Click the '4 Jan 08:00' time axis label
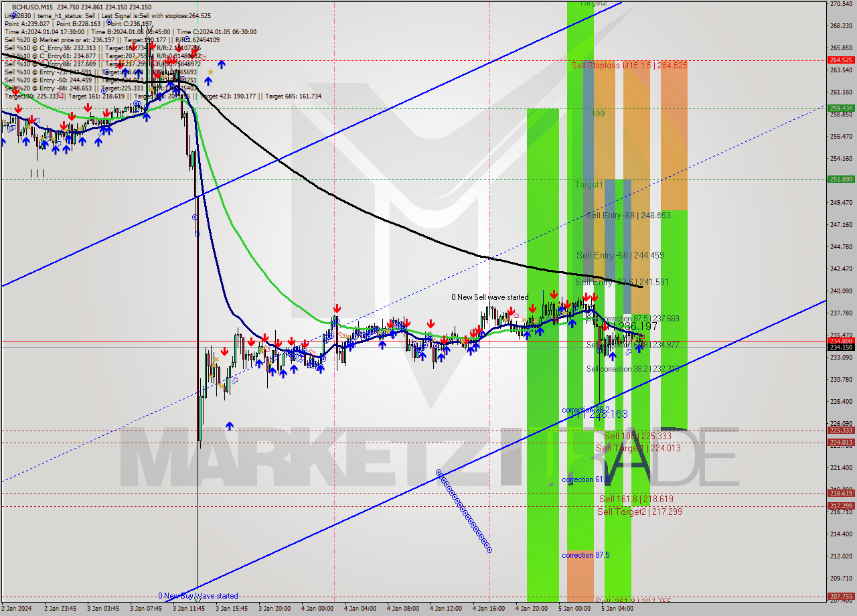This screenshot has height=616, width=857. [x=403, y=609]
